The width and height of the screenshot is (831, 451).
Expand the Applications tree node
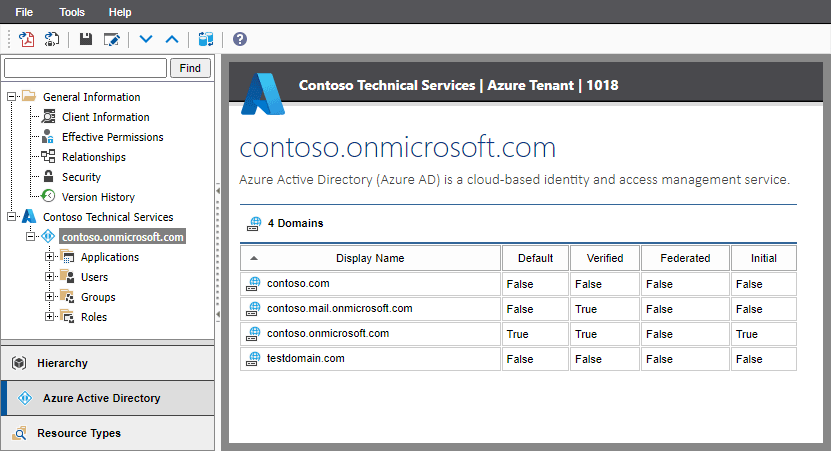49,257
